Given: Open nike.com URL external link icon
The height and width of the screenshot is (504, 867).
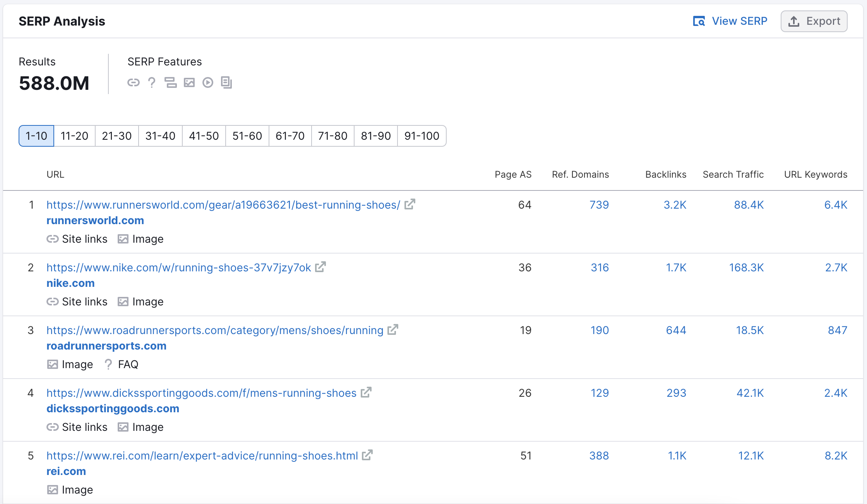Looking at the screenshot, I should click(x=320, y=267).
